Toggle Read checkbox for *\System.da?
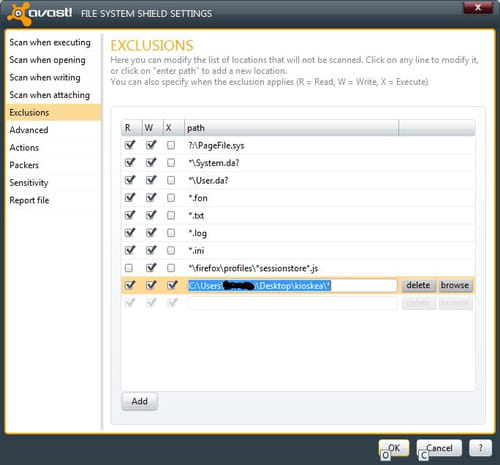Viewport: 500px width, 465px height. tap(130, 163)
